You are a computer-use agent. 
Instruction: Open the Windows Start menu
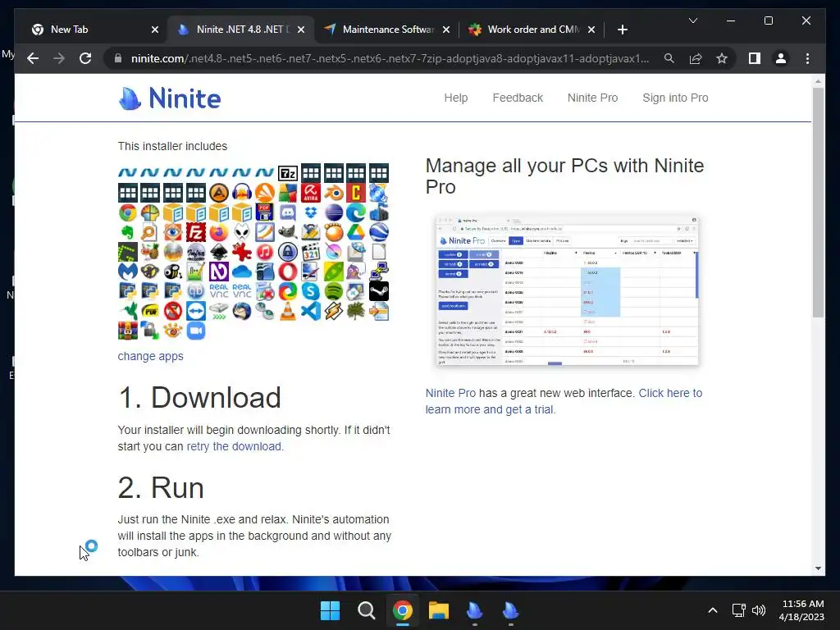(330, 610)
